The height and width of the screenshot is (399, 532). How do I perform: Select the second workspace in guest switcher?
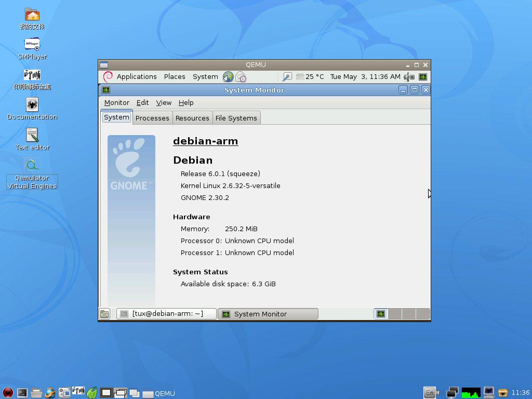tap(395, 314)
